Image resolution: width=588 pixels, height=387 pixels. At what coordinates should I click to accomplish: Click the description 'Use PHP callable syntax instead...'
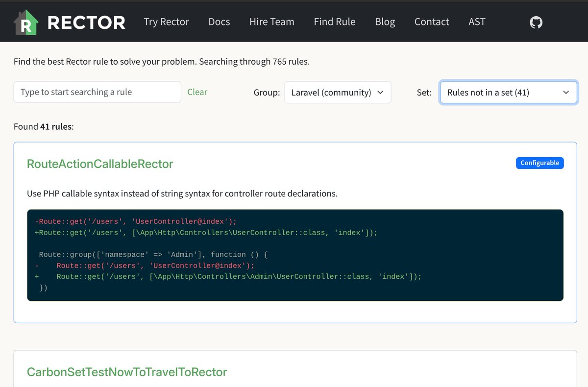pos(182,193)
